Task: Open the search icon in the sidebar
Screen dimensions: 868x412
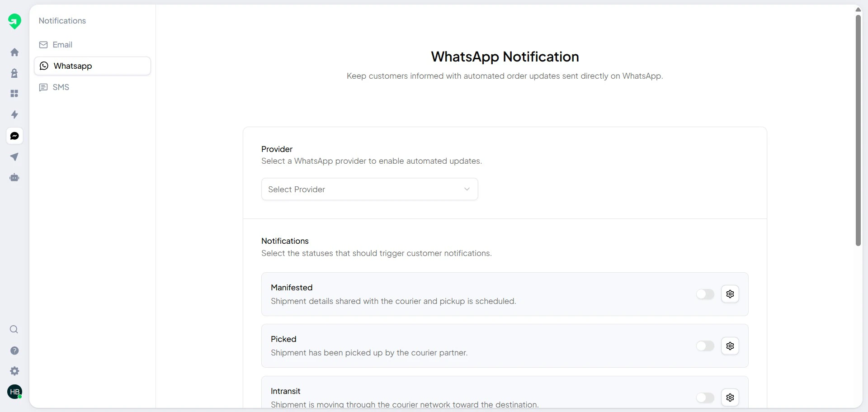Action: coord(14,329)
